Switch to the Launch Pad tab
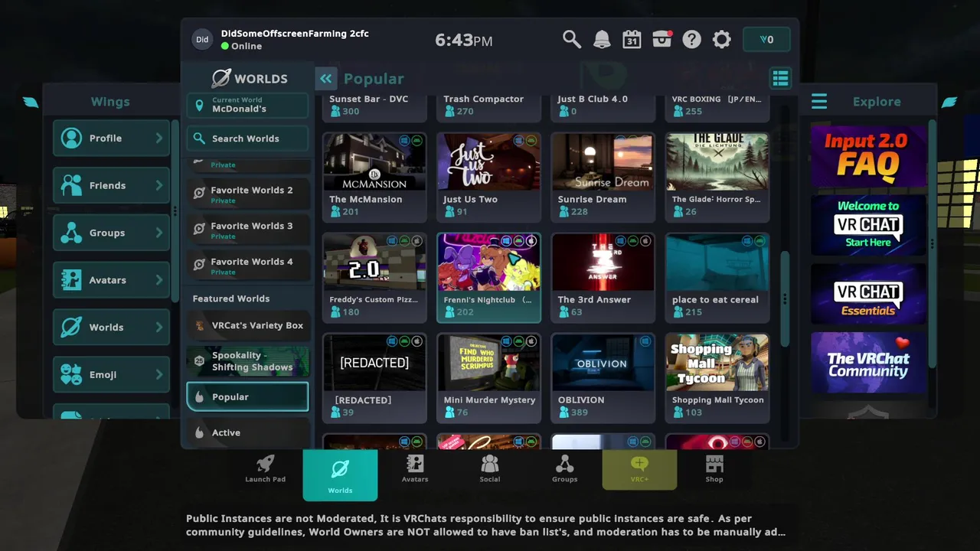This screenshot has height=551, width=980. tap(265, 468)
